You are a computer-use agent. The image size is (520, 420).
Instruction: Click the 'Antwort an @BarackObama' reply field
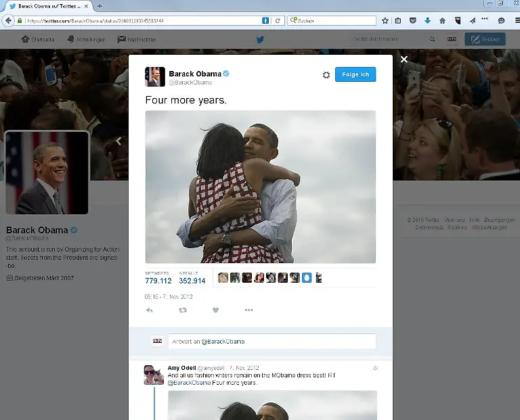[x=271, y=342]
